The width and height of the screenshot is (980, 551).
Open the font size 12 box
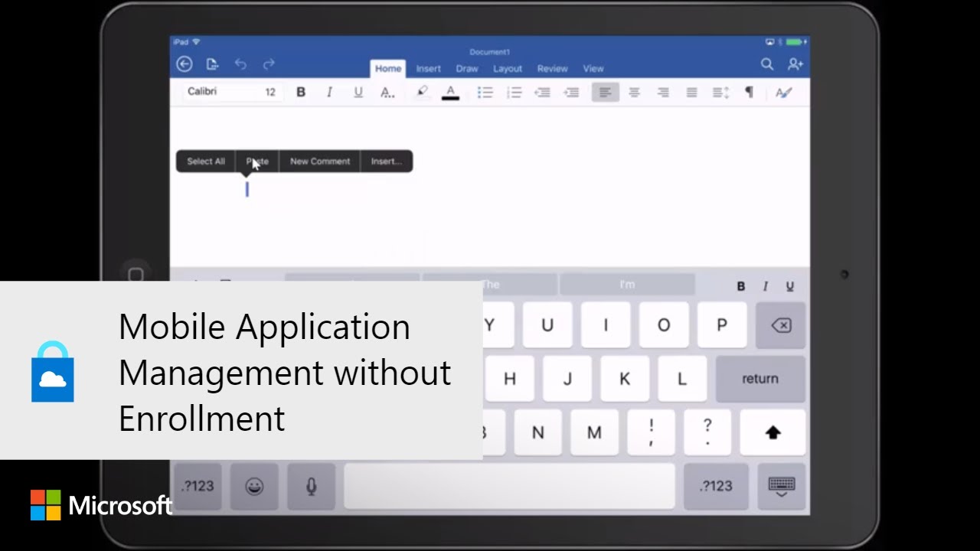point(271,92)
